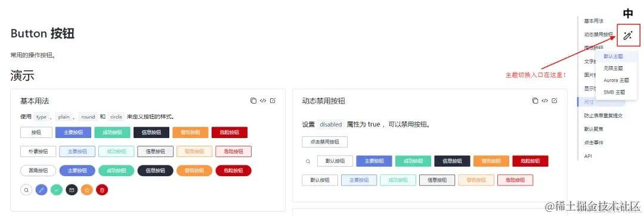Click the 'disabled' inline code tag

(330, 124)
